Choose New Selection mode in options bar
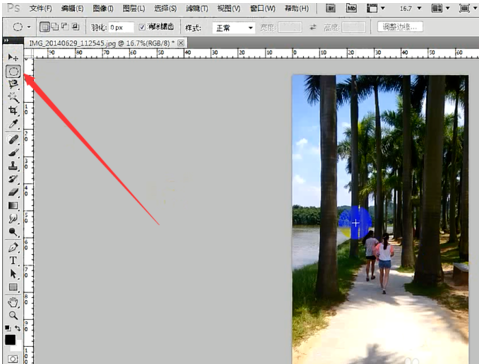The width and height of the screenshot is (479, 364). click(x=44, y=27)
